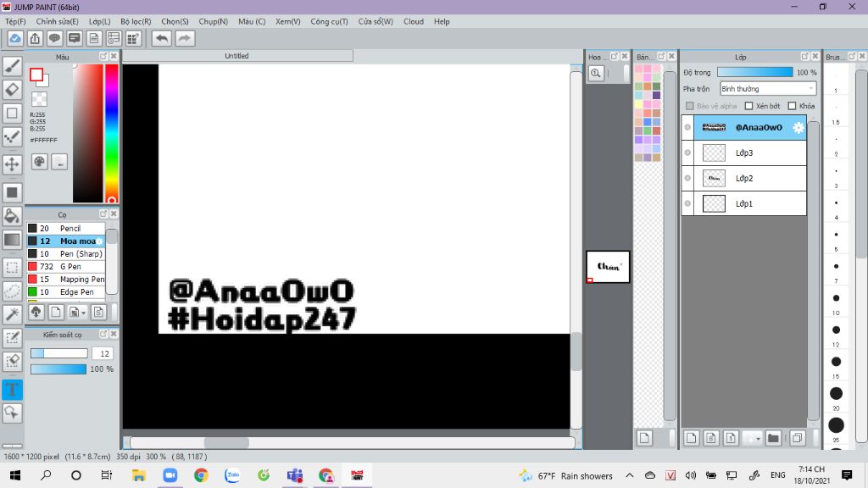Click the cloud sync toolbar icon
This screenshot has width=868, height=488.
pos(15,38)
